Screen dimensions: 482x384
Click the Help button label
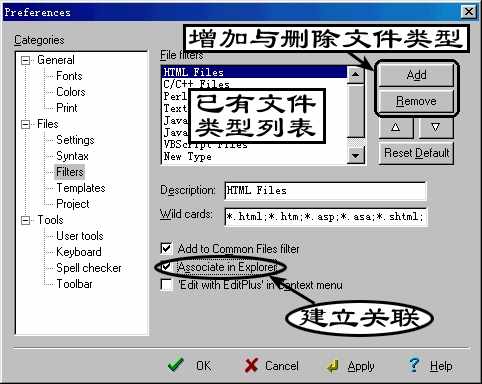click(441, 366)
